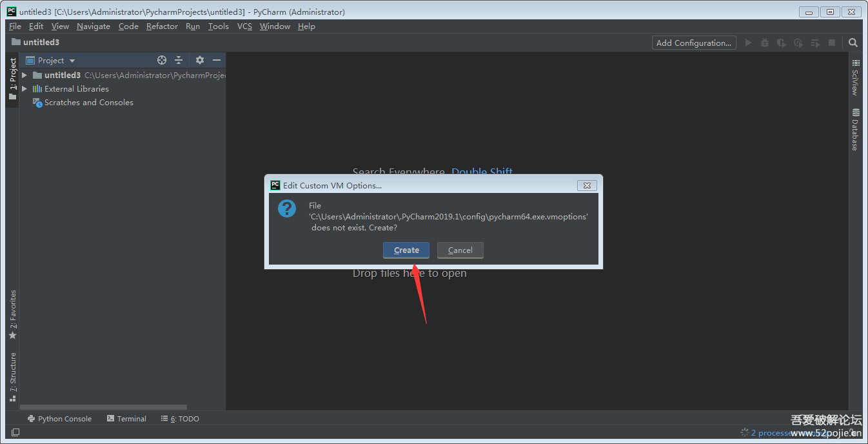Open the Refactor menu
This screenshot has width=868, height=444.
point(162,26)
